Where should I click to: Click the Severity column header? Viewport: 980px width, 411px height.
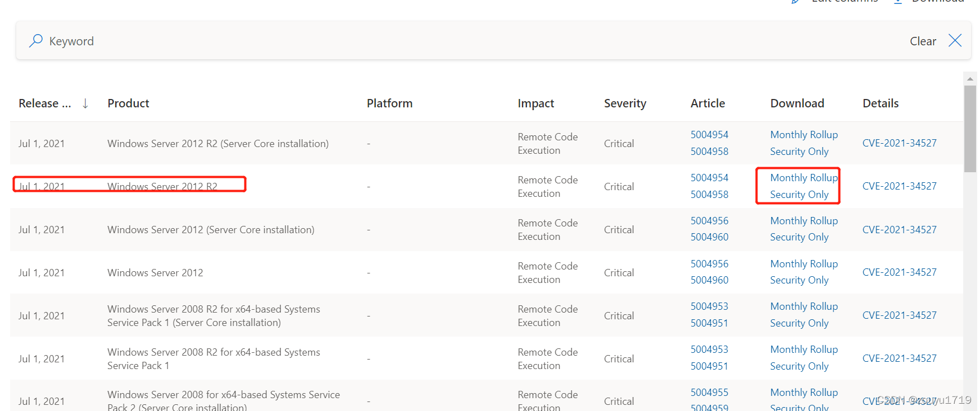click(x=625, y=103)
